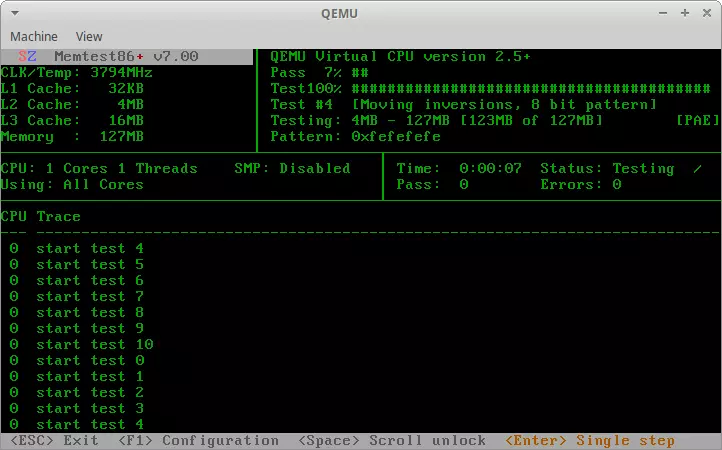Screen dimensions: 722x450
Task: Click the Time 0:00:07 value
Action: [x=490, y=169]
